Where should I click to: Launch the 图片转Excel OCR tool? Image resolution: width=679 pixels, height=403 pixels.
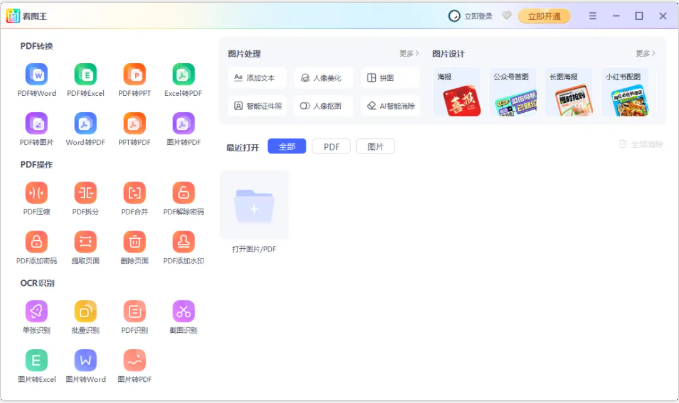(37, 366)
